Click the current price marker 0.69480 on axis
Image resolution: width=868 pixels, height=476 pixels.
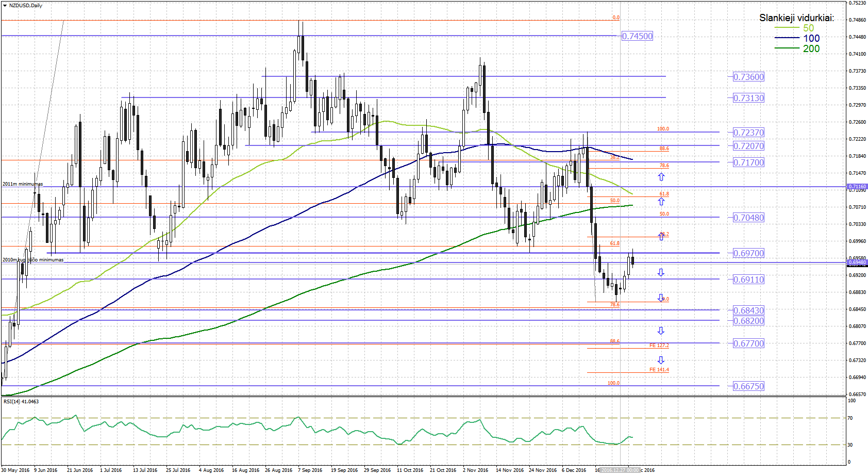pyautogui.click(x=857, y=262)
